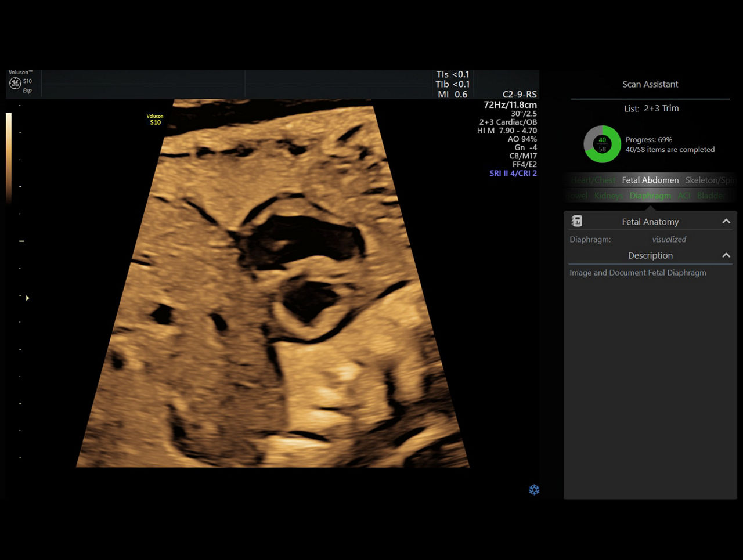This screenshot has height=560, width=743.
Task: Collapse the Description section
Action: click(x=726, y=255)
